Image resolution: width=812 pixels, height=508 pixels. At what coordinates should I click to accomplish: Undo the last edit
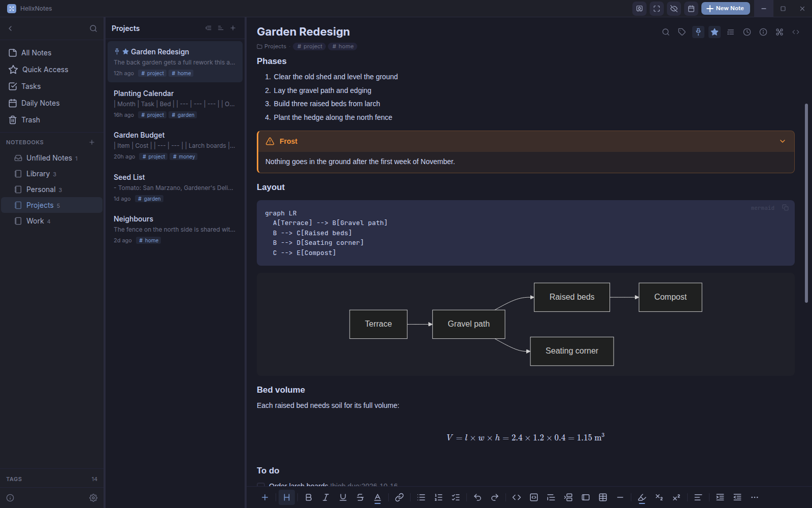tap(478, 497)
